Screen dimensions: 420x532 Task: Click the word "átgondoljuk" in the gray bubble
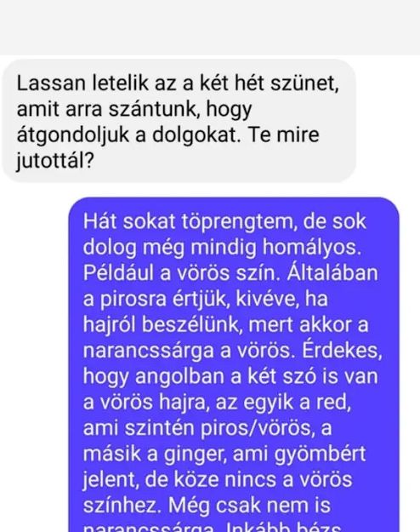73,135
